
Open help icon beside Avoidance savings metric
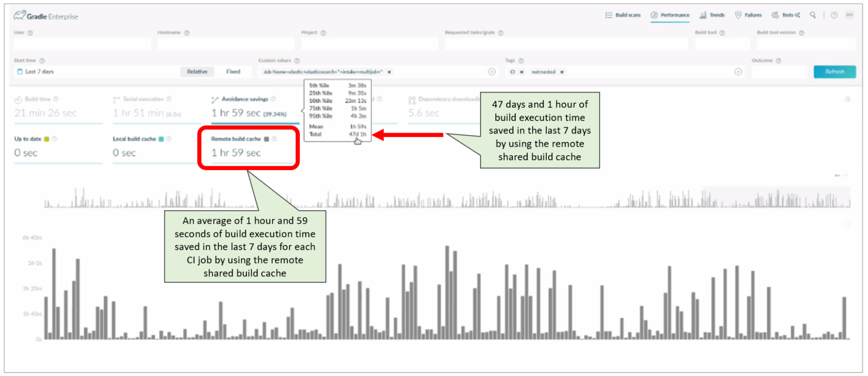[x=273, y=99]
